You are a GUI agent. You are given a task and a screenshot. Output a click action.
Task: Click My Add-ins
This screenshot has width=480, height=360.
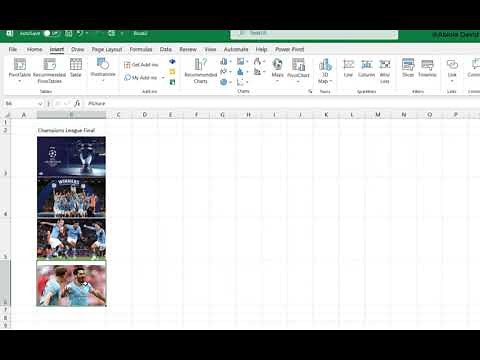point(141,78)
